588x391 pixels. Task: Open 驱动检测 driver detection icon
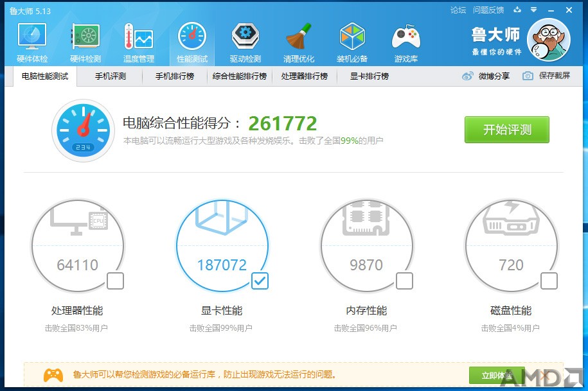(245, 37)
